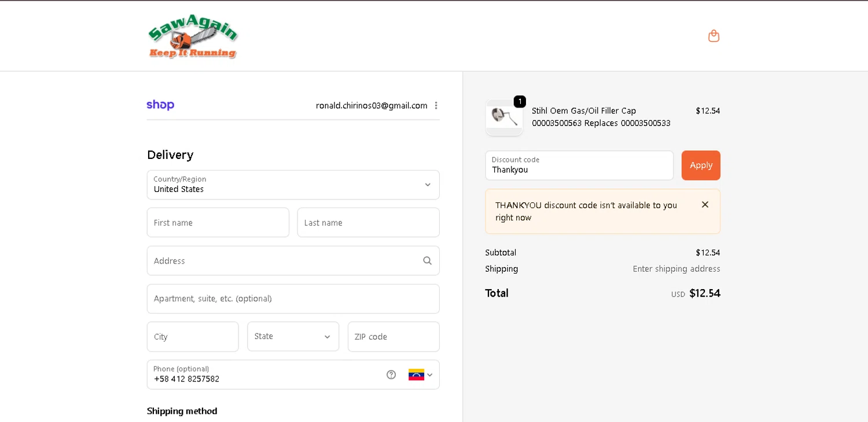Click the Stihl filler cap product thumbnail
The image size is (868, 422).
click(504, 117)
